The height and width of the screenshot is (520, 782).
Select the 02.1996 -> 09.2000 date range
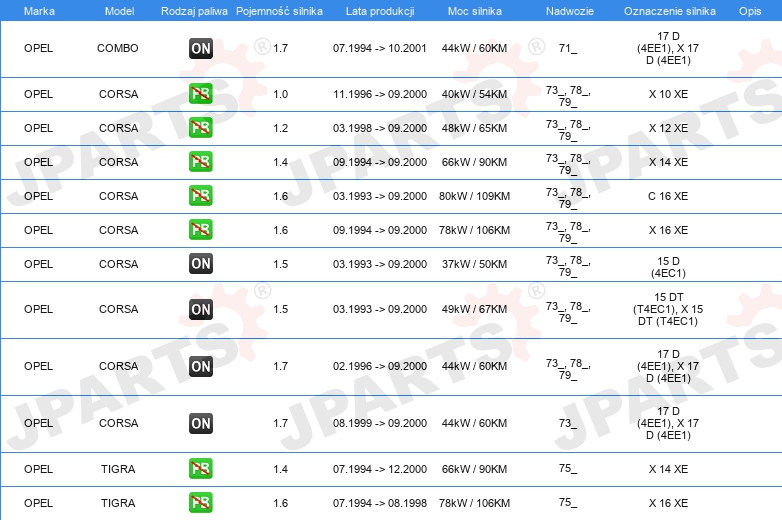(380, 366)
